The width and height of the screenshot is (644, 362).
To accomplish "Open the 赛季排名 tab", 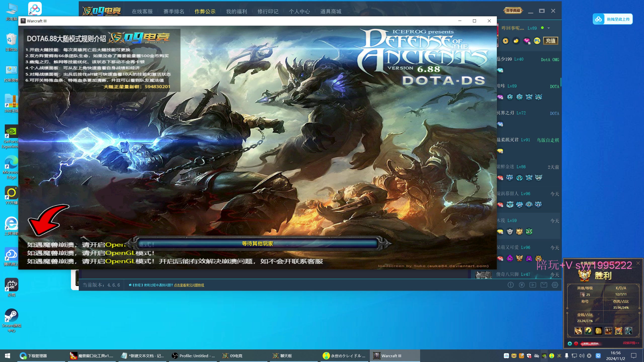I will click(x=174, y=12).
